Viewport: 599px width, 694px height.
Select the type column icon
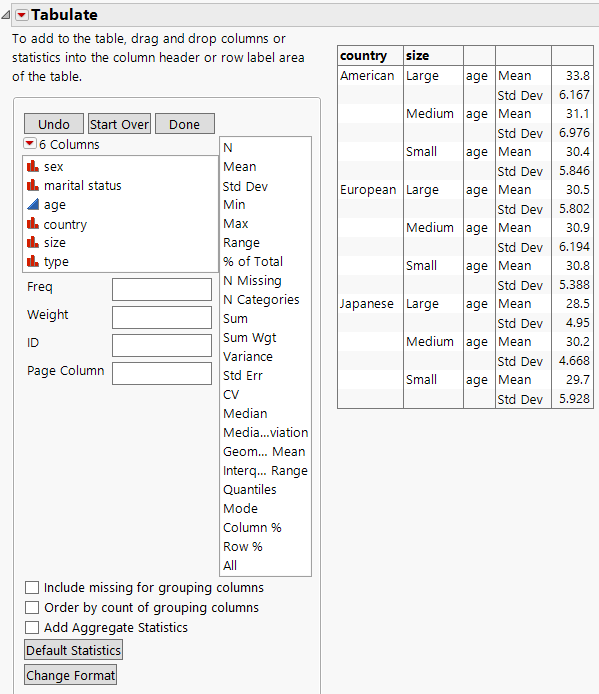point(33,261)
